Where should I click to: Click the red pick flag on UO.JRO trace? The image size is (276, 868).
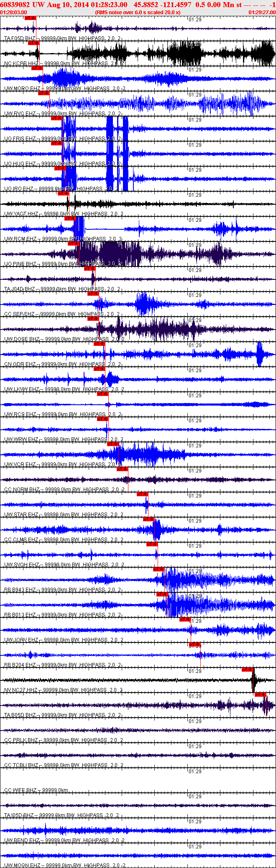tap(60, 168)
